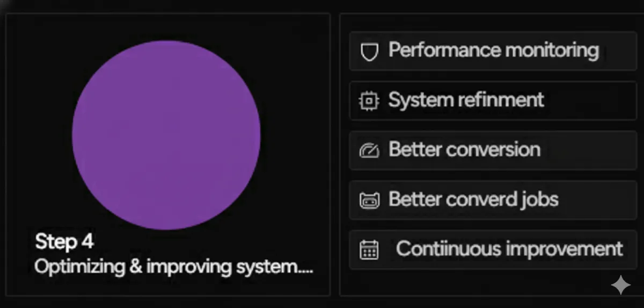
Task: Click the shield icon beside Performance monitoring
Action: (369, 52)
